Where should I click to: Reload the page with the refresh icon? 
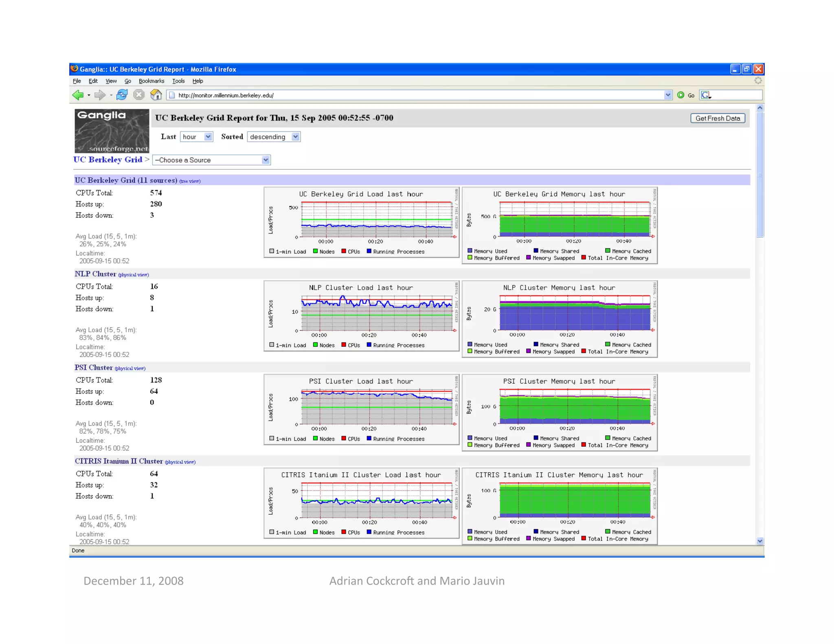121,95
